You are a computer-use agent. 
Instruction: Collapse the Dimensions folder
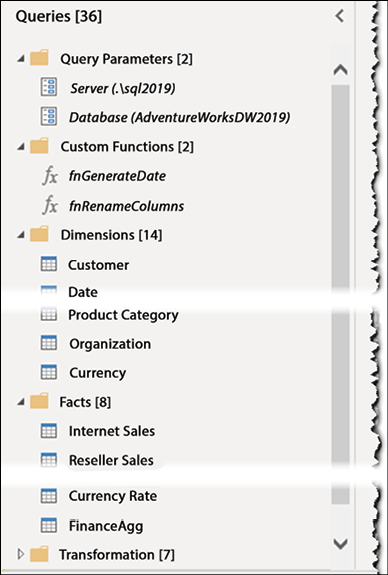pos(21,235)
